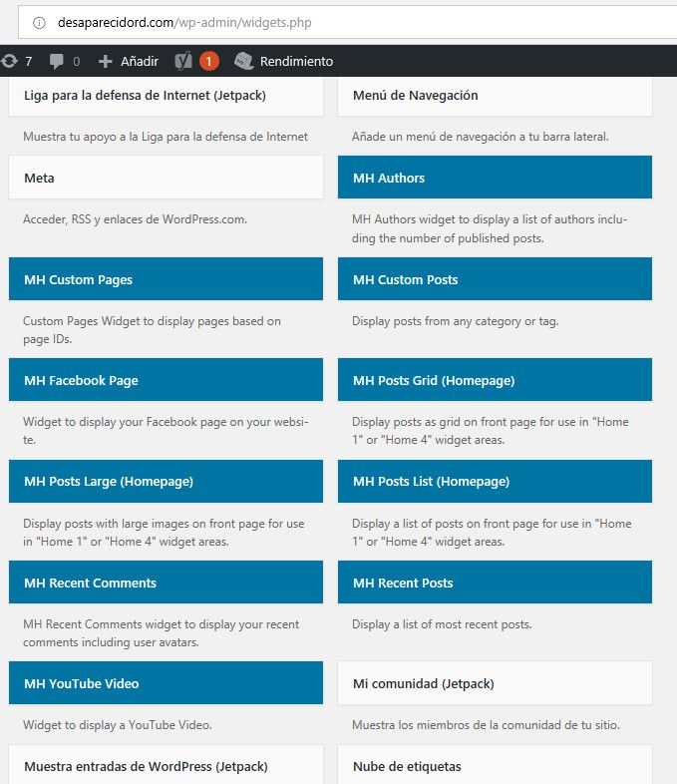Click the MH Custom Pages description text
Viewport: 677px width, 784px height.
(x=152, y=330)
